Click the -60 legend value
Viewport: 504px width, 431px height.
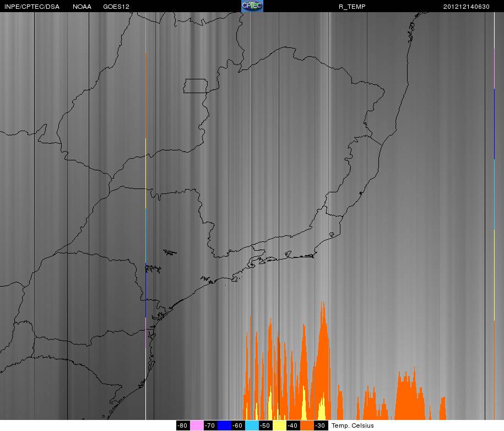coord(238,425)
